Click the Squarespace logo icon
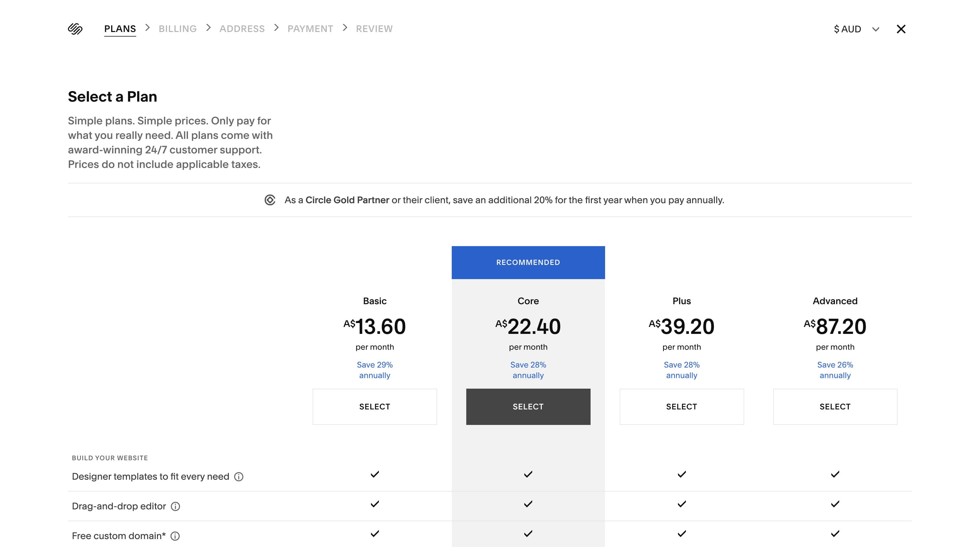Viewport: 980px width, 547px height. (75, 29)
